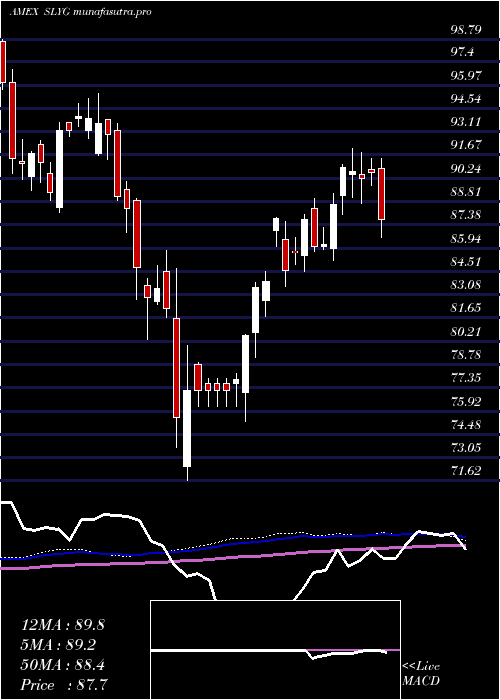This screenshot has height=700, width=500.
Task: Click the 75.92 price axis label
Action: pyautogui.click(x=466, y=401)
